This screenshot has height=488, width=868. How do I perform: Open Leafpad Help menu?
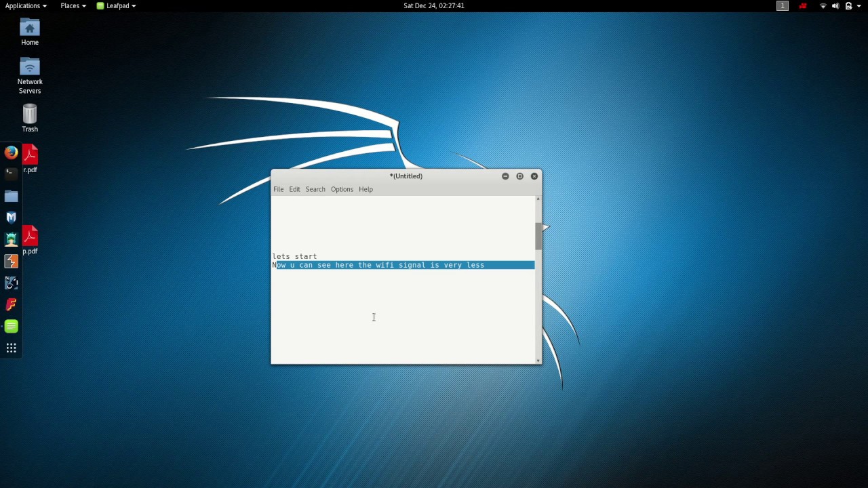(366, 189)
